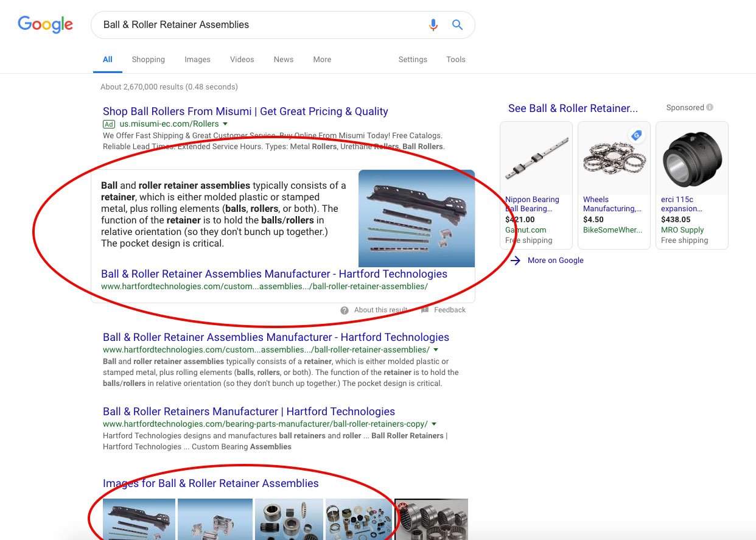This screenshot has height=540, width=756.
Task: Switch to the News tab
Action: (284, 60)
